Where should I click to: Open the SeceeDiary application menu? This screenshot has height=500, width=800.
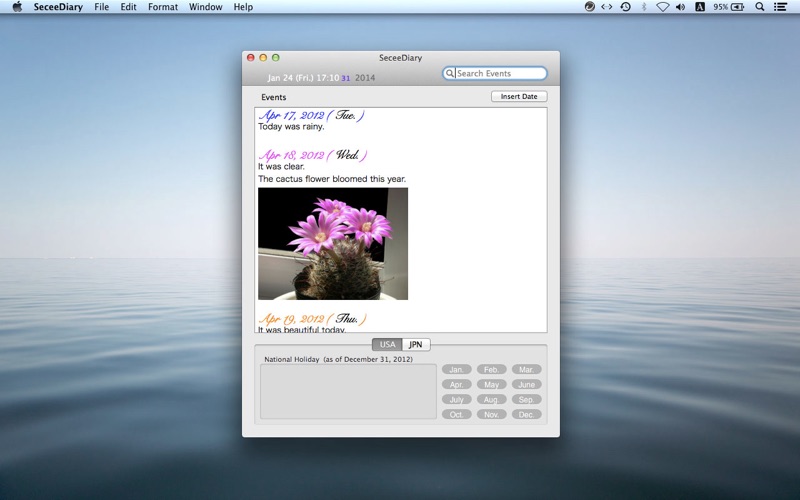(58, 7)
